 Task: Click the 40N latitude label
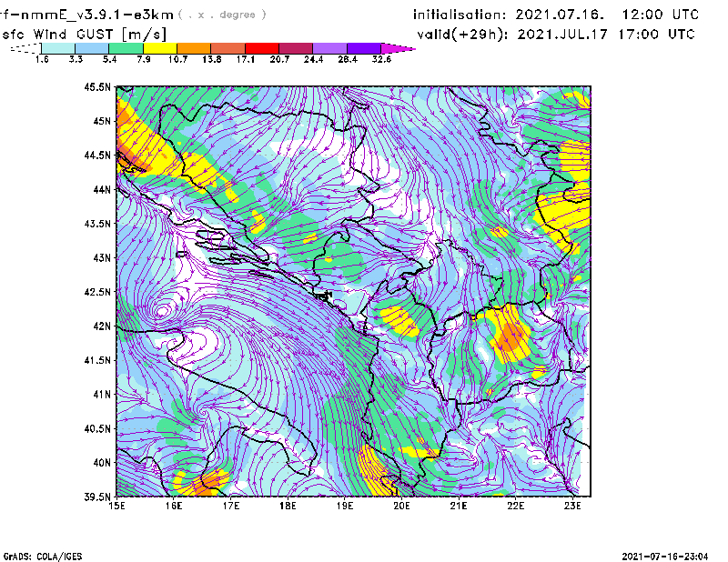point(102,463)
